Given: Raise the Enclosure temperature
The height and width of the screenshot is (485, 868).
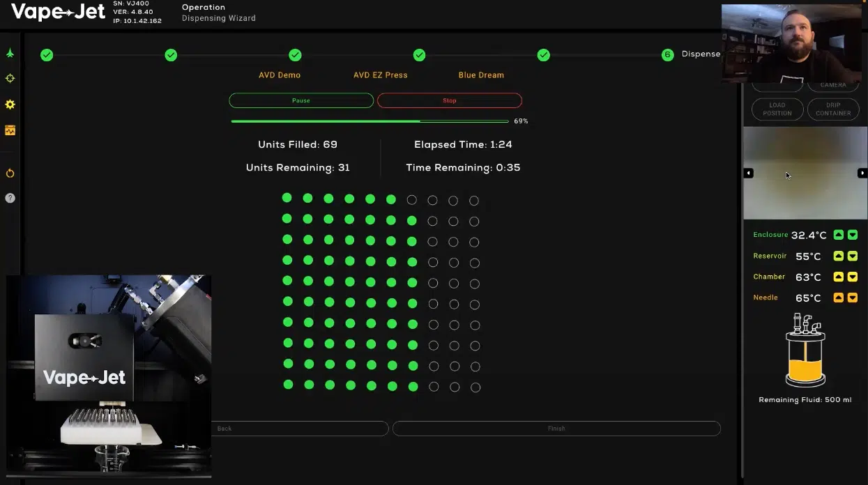Looking at the screenshot, I should [x=839, y=235].
